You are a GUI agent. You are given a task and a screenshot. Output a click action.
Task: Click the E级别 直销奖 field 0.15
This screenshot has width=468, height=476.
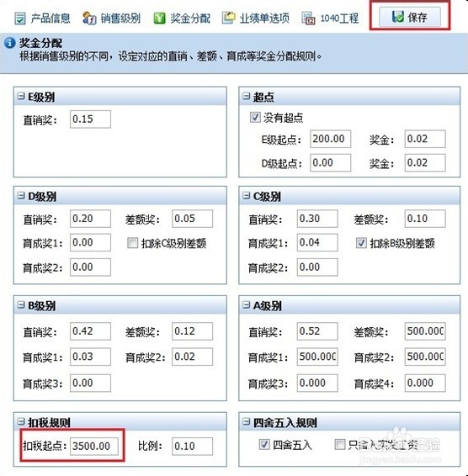point(90,119)
